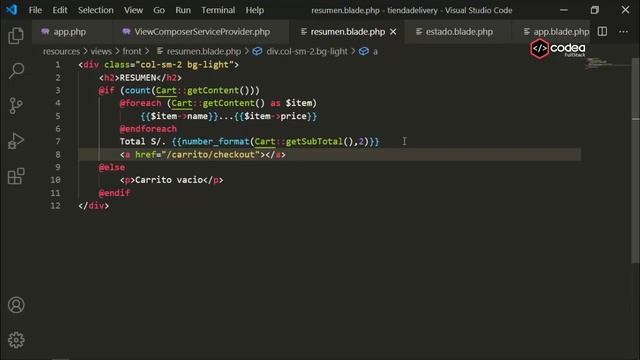Click the views breadcrumb
The height and width of the screenshot is (360, 640).
(x=101, y=51)
